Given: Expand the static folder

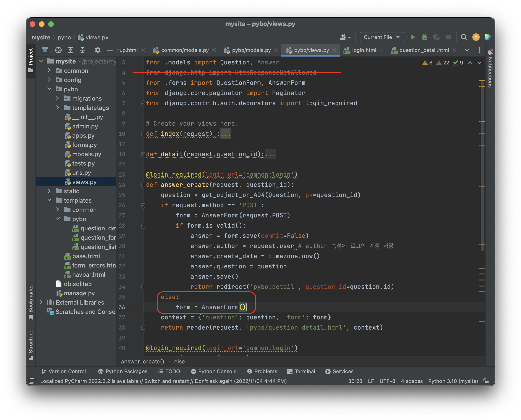Looking at the screenshot, I should 49,191.
